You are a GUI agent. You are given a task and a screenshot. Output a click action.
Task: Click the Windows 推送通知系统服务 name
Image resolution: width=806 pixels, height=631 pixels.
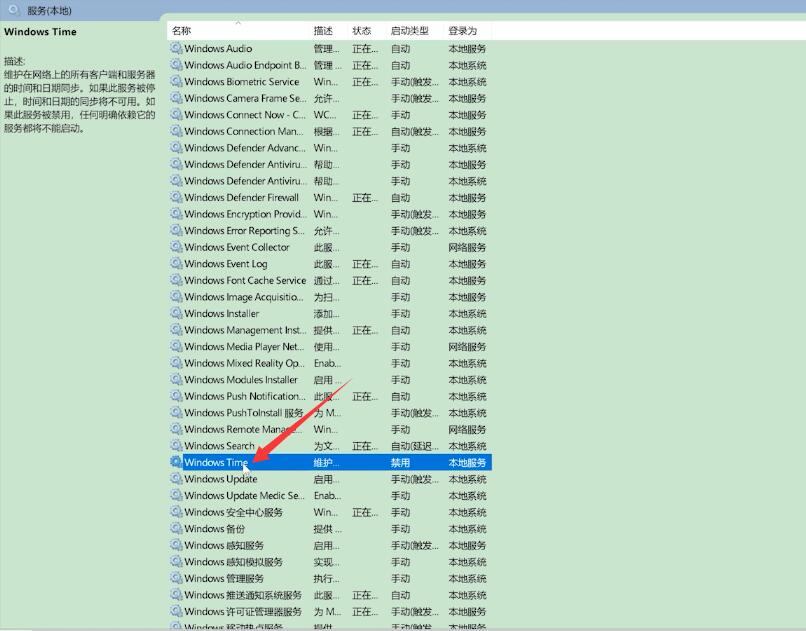pos(243,595)
